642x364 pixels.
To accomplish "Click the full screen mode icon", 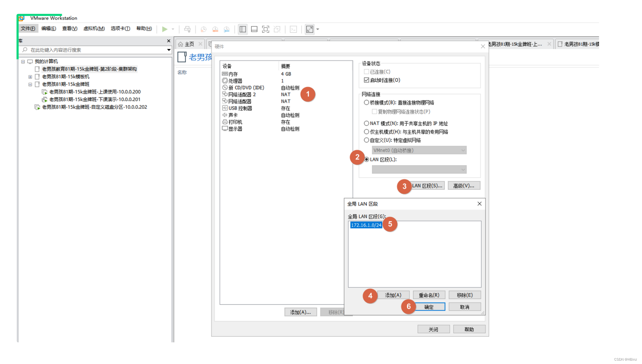I will point(265,29).
